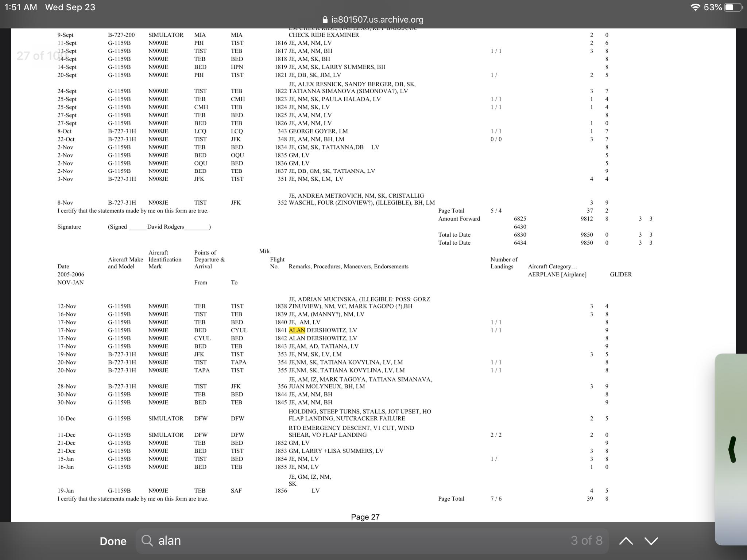Select 'ALAN DERSHOWITZ, LV' in flight 1842 row
Image resolution: width=747 pixels, height=560 pixels.
(x=323, y=338)
